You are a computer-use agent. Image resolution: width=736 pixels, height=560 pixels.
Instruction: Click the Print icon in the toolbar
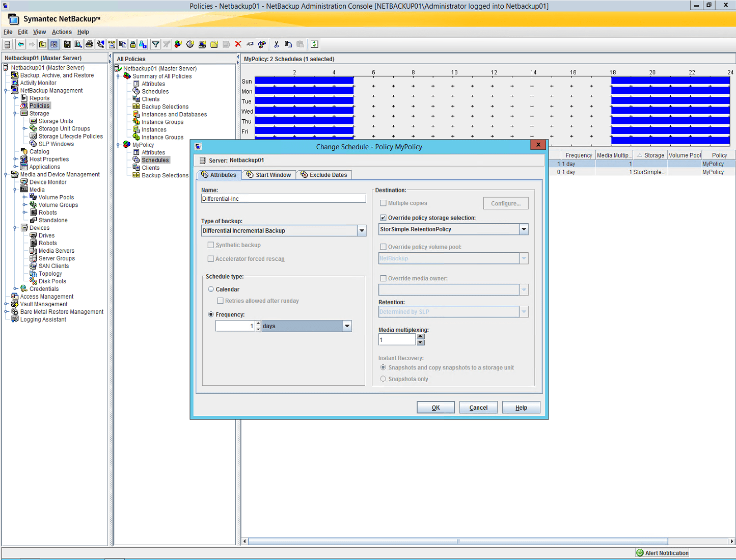(x=90, y=44)
